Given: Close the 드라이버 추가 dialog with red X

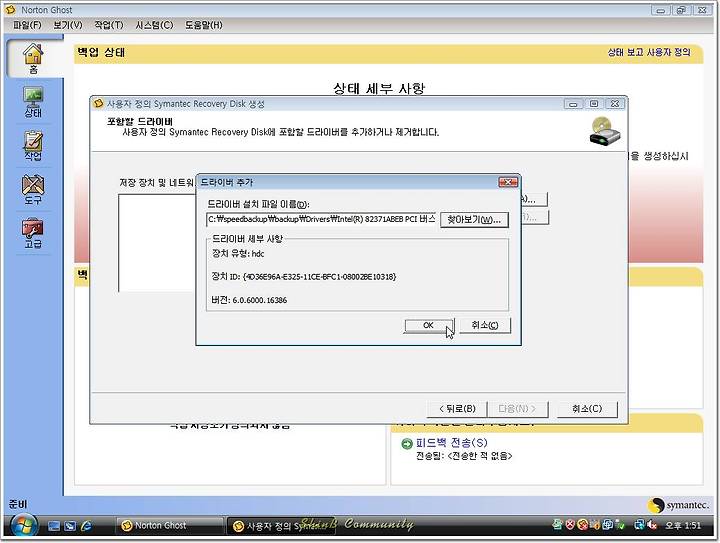Looking at the screenshot, I should (508, 182).
